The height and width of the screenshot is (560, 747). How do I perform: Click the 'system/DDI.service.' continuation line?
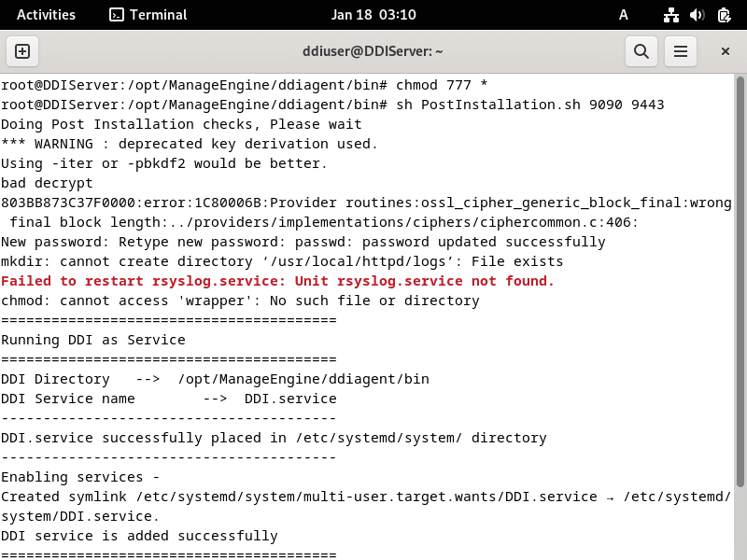click(x=80, y=516)
